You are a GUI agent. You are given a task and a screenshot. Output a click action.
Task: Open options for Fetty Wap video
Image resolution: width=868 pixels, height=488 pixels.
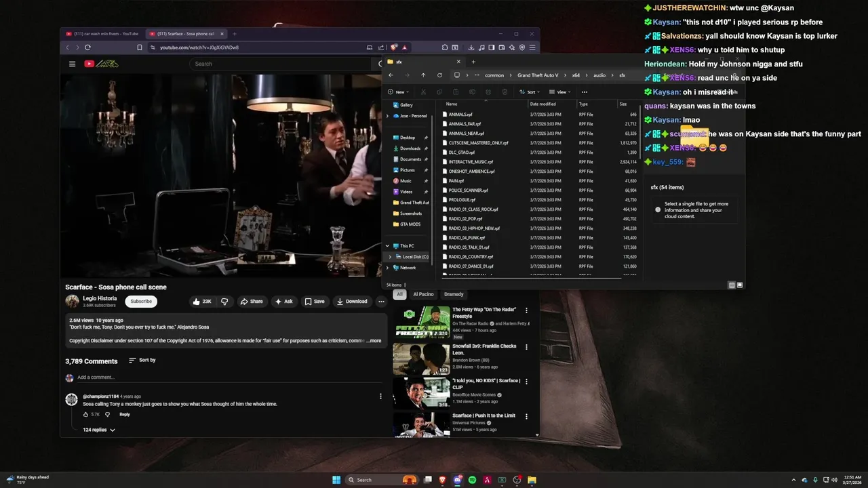(x=526, y=312)
